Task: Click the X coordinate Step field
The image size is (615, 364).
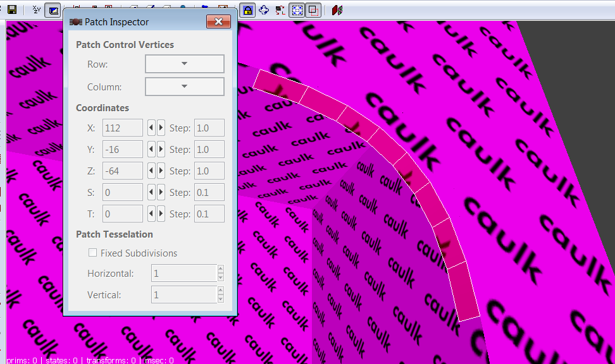Action: tap(209, 128)
